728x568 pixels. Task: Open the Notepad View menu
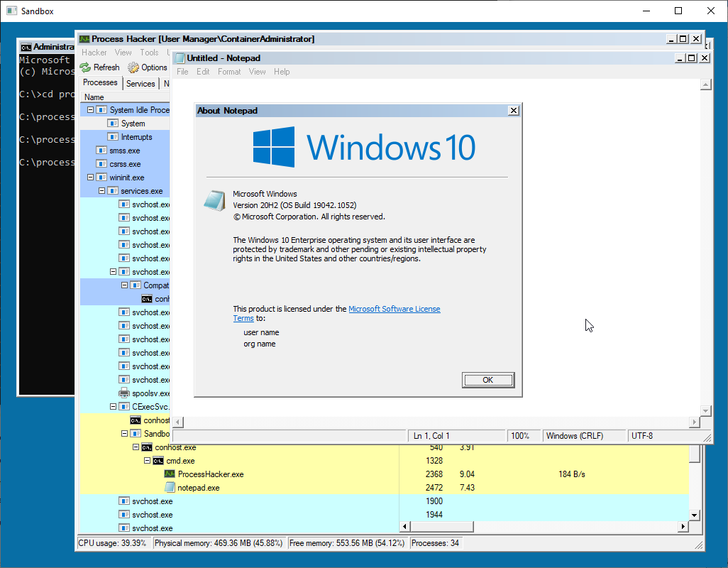[258, 72]
